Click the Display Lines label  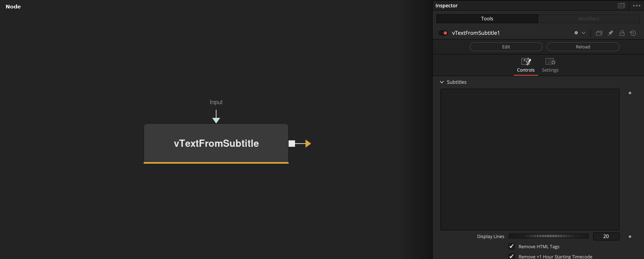tap(491, 236)
